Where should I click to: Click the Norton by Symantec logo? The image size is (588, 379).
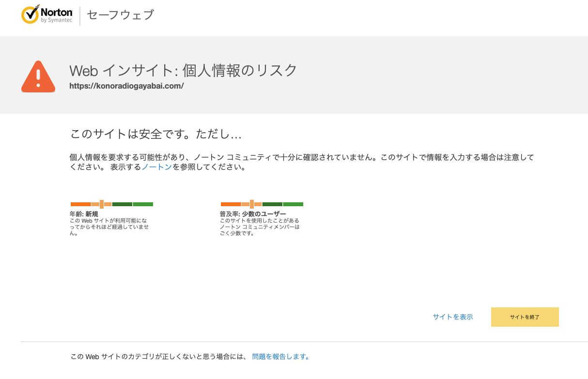coord(47,15)
